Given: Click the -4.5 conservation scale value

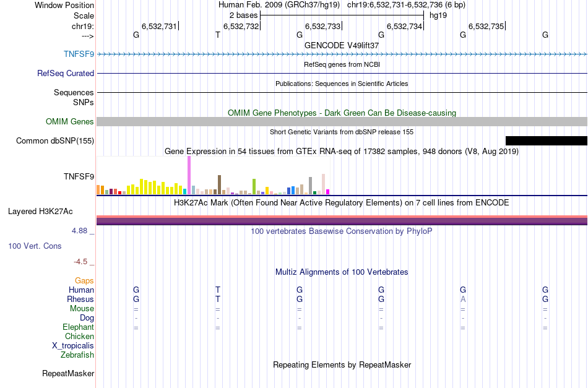Looking at the screenshot, I should (80, 262).
